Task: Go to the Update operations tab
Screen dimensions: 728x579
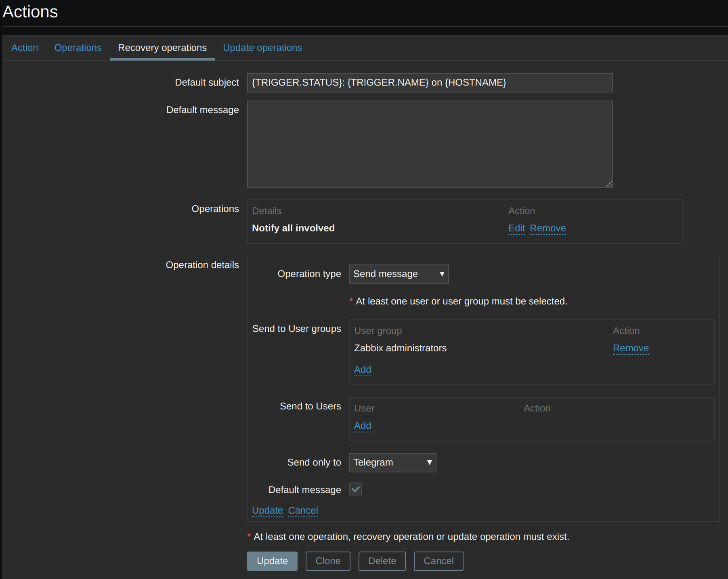Action: point(262,48)
